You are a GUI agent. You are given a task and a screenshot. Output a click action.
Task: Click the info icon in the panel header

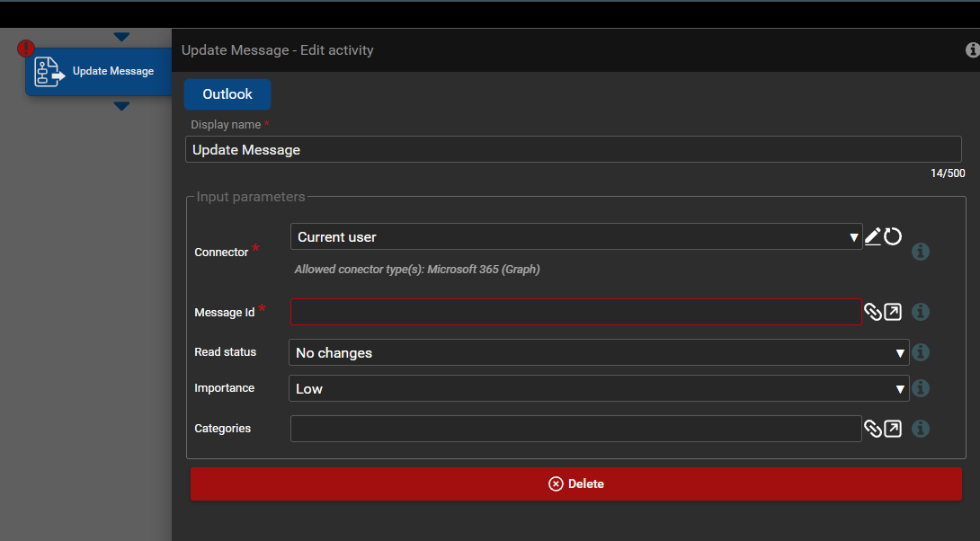click(x=972, y=50)
